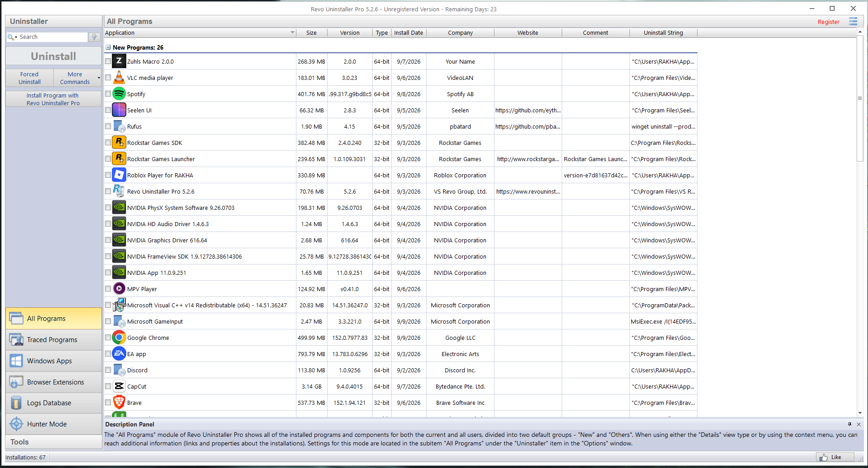
Task: Open the hamburger menu icon beside Register
Action: (853, 22)
